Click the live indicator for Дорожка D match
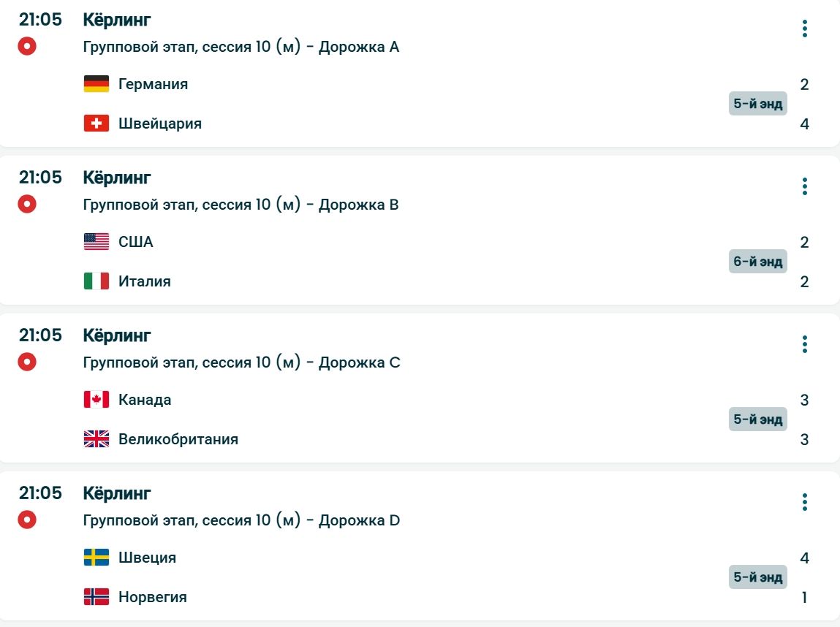Screen dimensions: 840x627 27,520
